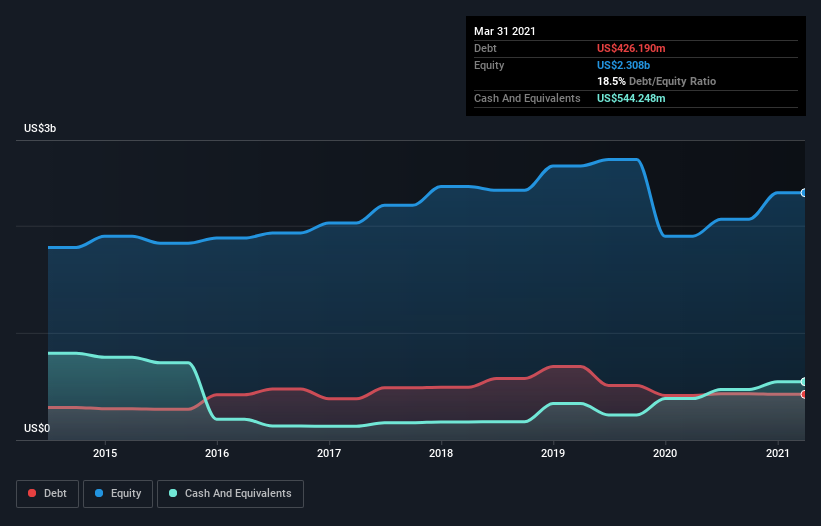Click the US$544.248m cash value
Image resolution: width=821 pixels, height=526 pixels.
pos(631,98)
